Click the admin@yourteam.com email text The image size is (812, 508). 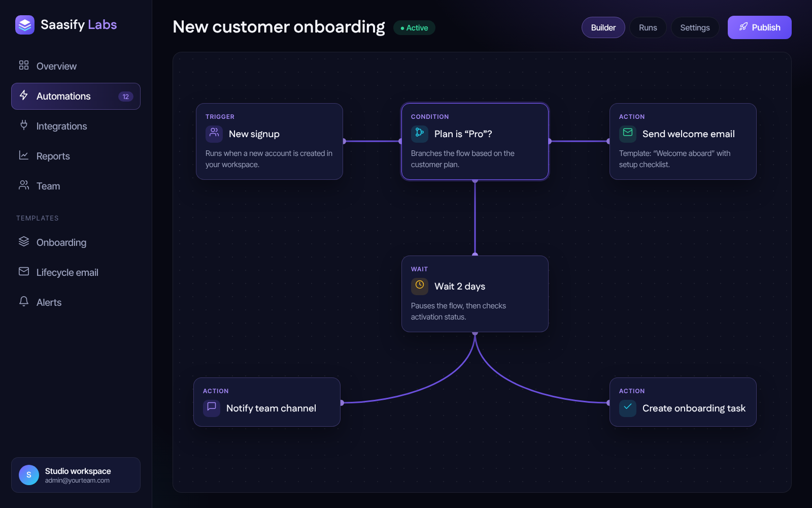pos(77,481)
